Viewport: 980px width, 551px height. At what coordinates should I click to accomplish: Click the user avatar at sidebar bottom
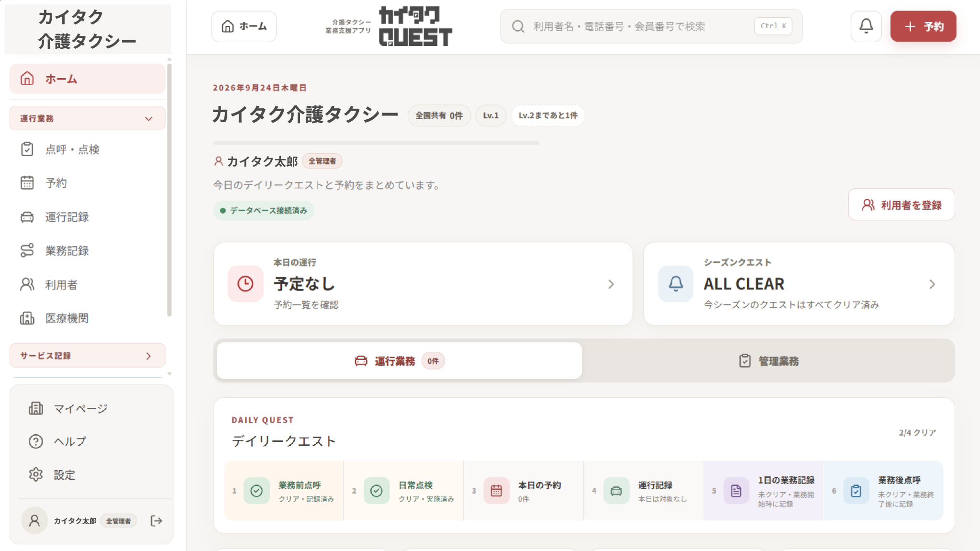tap(34, 521)
